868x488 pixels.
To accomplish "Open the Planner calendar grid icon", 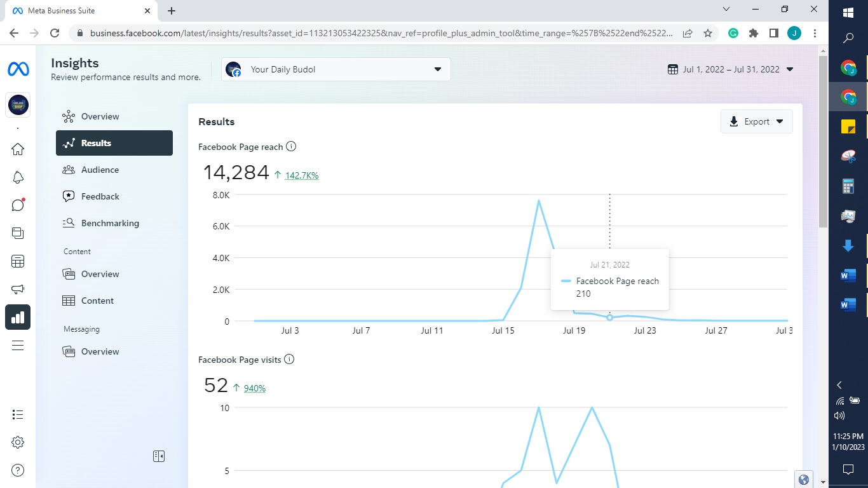I will click(18, 261).
